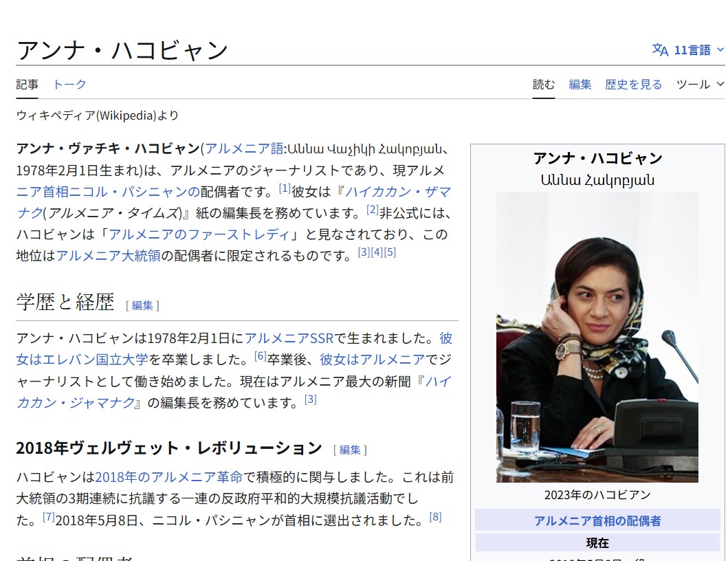Screen dimensions: 728x561
Task: Edit the 学歴と経歴 section
Action: click(x=142, y=305)
